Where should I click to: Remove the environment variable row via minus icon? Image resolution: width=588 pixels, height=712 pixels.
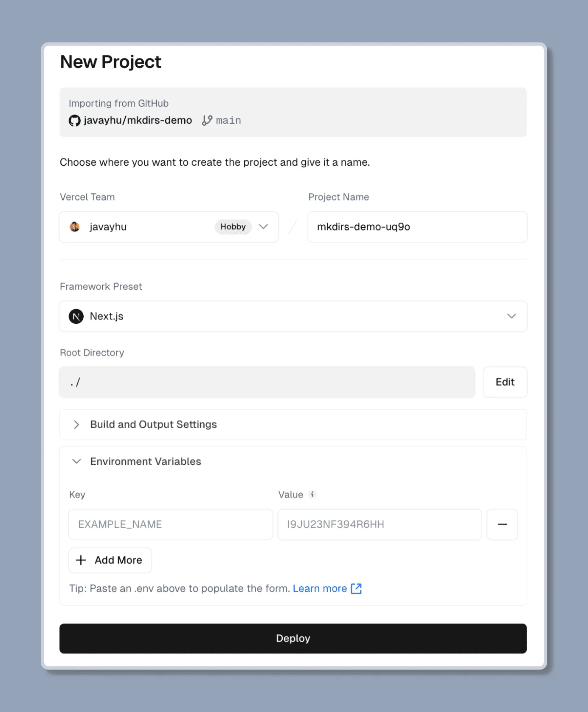(x=502, y=524)
